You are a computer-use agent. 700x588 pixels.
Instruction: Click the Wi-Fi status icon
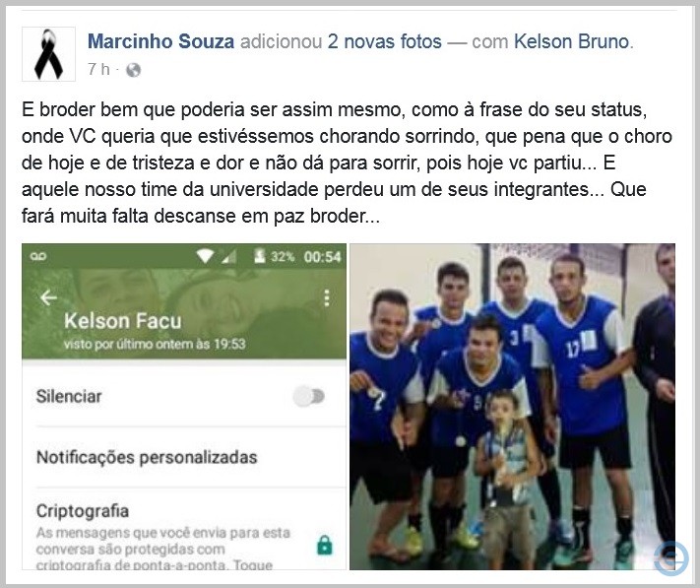(x=205, y=256)
